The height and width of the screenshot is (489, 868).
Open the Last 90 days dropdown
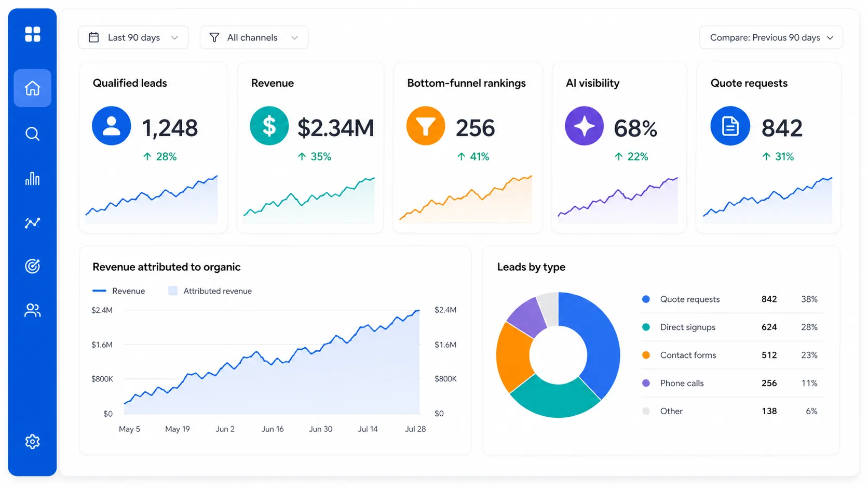133,37
